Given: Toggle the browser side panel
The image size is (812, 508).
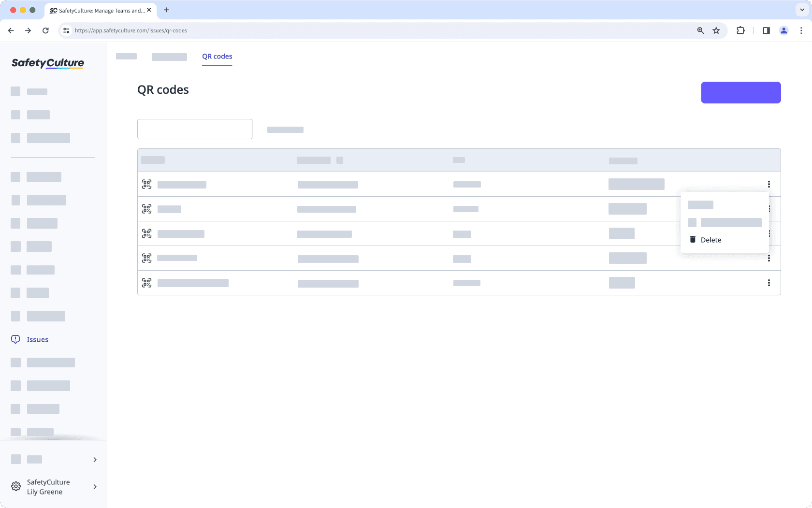Looking at the screenshot, I should pyautogui.click(x=766, y=30).
